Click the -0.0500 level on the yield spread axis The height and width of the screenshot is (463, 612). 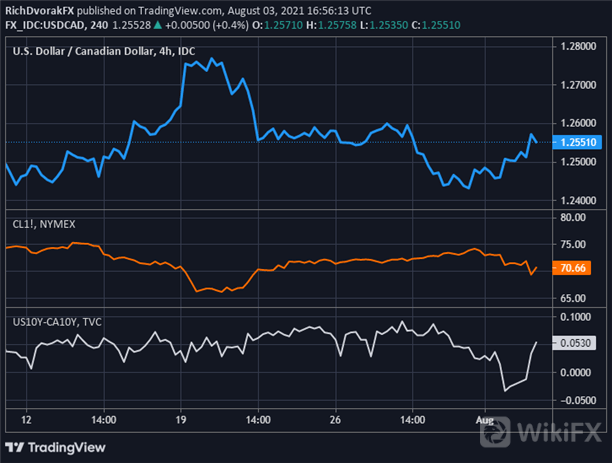click(x=580, y=400)
